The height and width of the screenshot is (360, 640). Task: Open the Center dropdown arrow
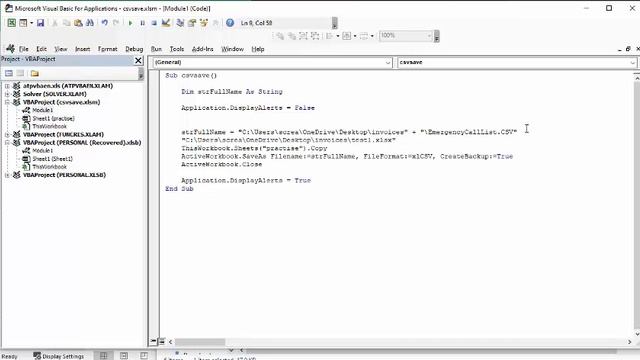(x=355, y=36)
